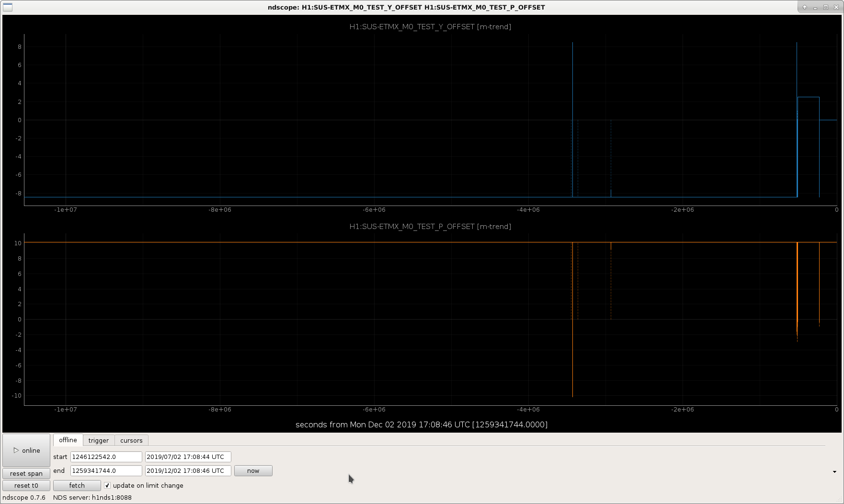The image size is (844, 504).
Task: Open the trigger tab
Action: 99,440
